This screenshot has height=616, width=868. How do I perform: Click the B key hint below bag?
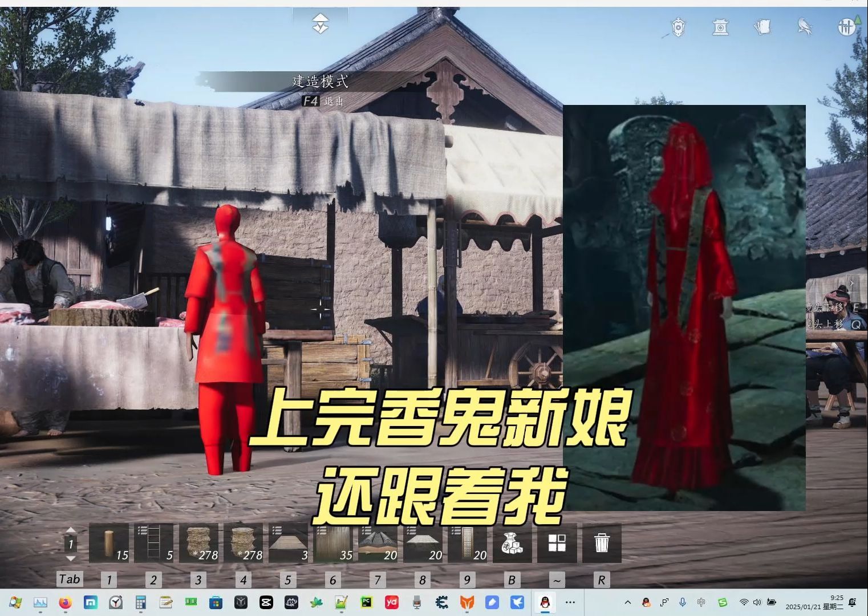coord(512,580)
